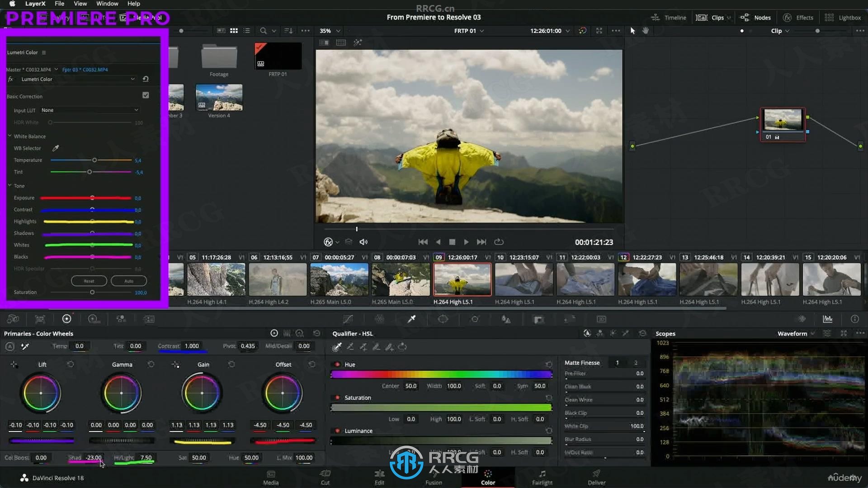Viewport: 868px width, 488px height.
Task: Reset the Lumetri Color effect
Action: (146, 79)
